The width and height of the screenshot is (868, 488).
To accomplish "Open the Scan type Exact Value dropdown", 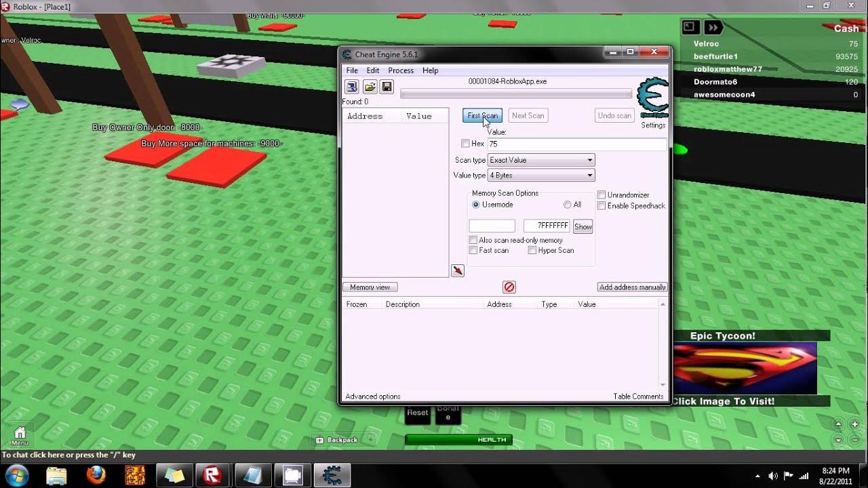I will [541, 160].
